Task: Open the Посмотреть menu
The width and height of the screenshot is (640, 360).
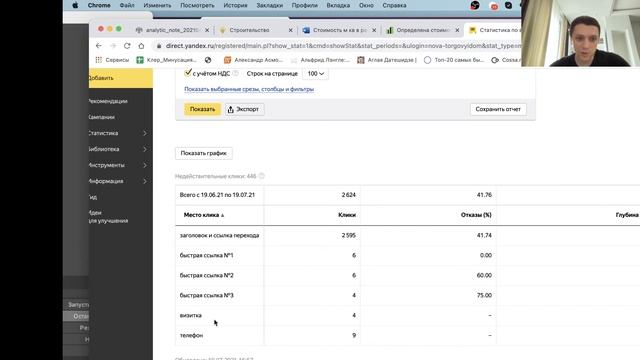Action: (197, 5)
